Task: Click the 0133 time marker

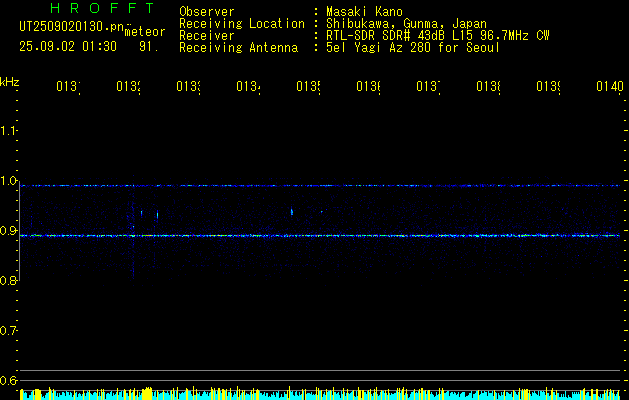Action: 189,86
